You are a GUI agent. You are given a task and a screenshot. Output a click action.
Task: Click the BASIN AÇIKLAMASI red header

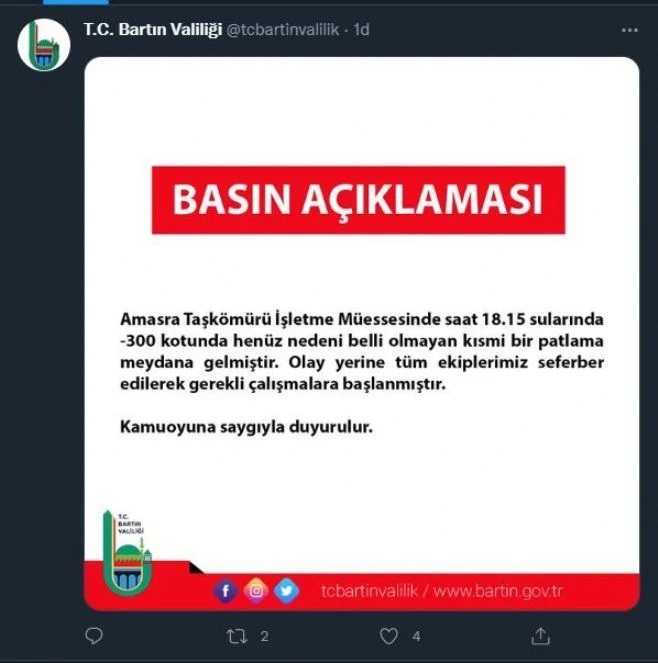coord(358,200)
